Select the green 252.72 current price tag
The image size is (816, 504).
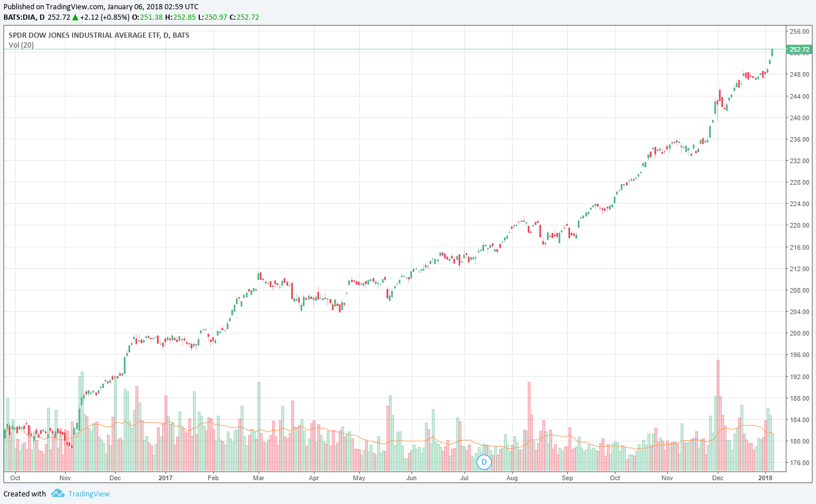[x=799, y=50]
